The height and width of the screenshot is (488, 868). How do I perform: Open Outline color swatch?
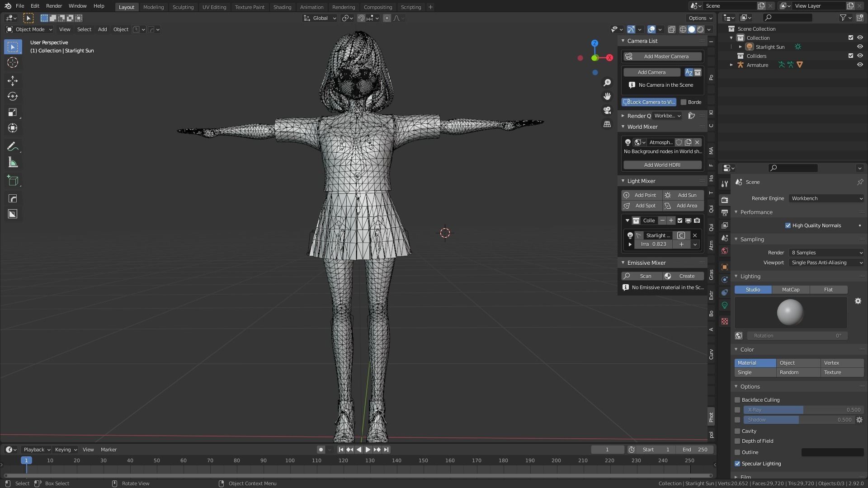click(832, 452)
